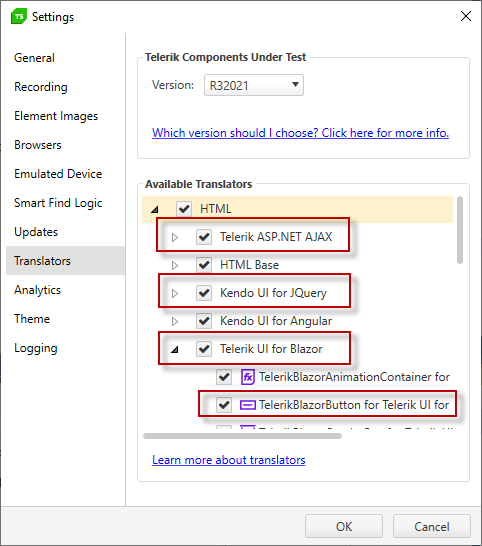Uncheck the HTML translator checkbox
Viewport: 482px width, 546px height.
point(184,209)
